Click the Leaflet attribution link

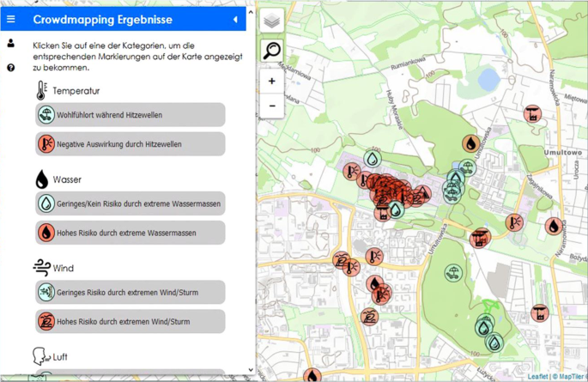coord(537,377)
